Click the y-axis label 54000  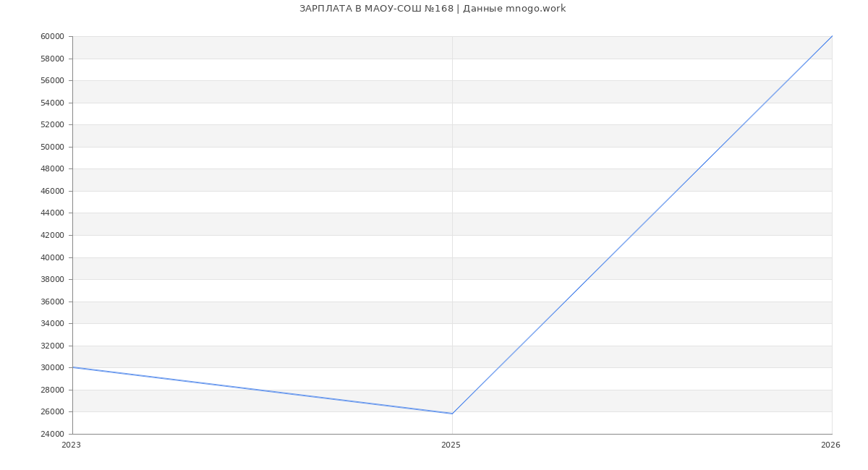click(53, 103)
